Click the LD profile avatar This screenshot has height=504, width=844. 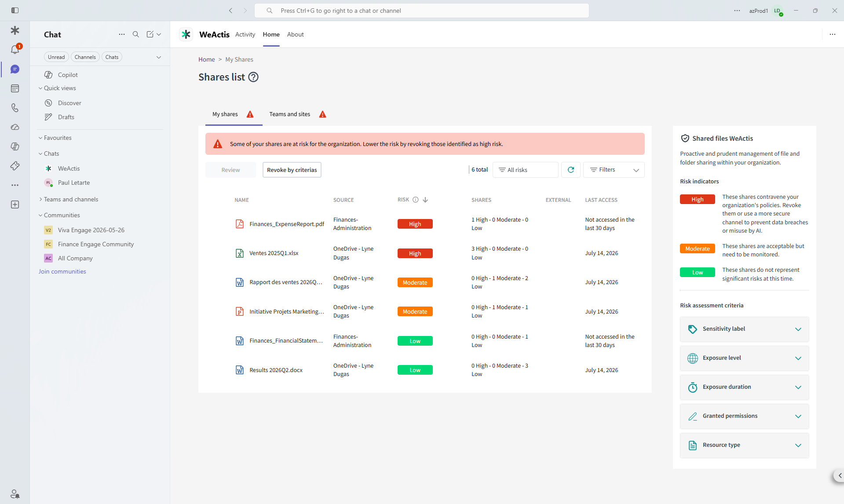click(778, 11)
